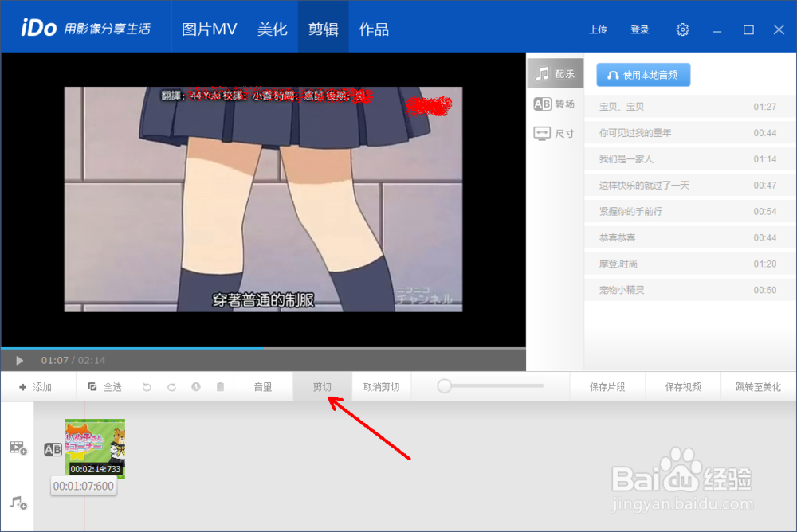Open the 尺寸 size settings panel
Image resolution: width=797 pixels, height=532 pixels.
tap(555, 133)
